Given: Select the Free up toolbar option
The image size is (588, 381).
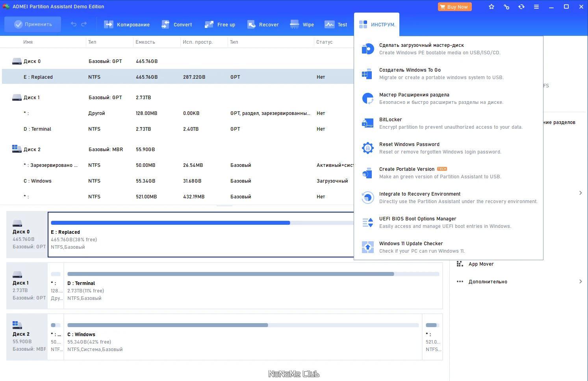Looking at the screenshot, I should point(220,24).
